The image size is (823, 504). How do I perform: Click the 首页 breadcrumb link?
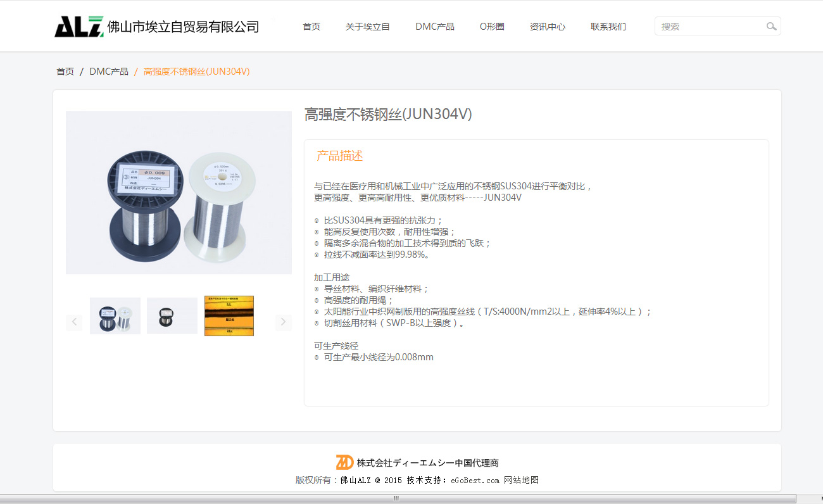pos(65,72)
